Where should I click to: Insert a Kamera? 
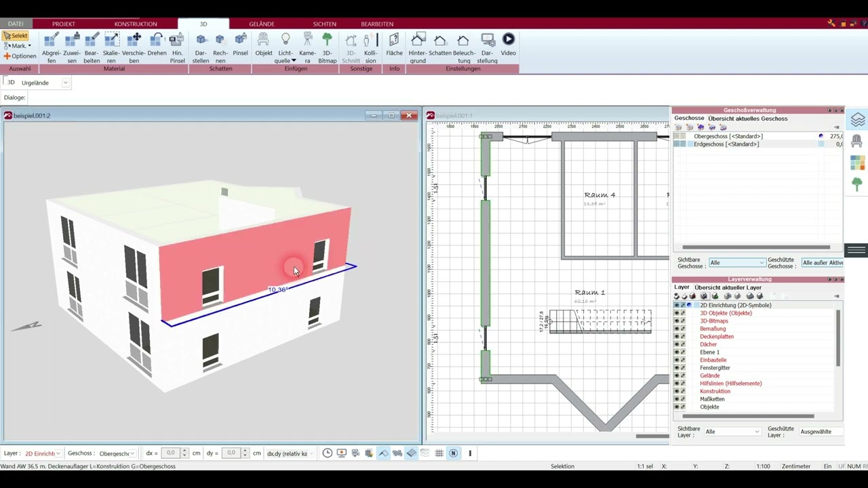pyautogui.click(x=307, y=47)
